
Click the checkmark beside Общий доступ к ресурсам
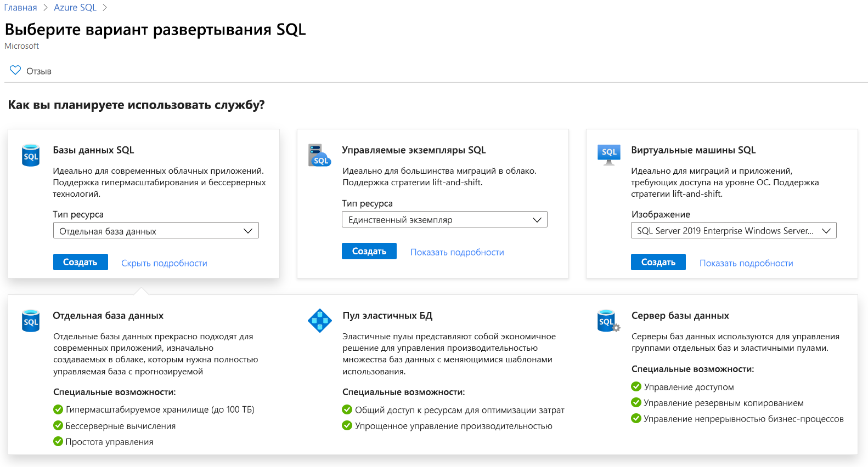[x=347, y=409]
